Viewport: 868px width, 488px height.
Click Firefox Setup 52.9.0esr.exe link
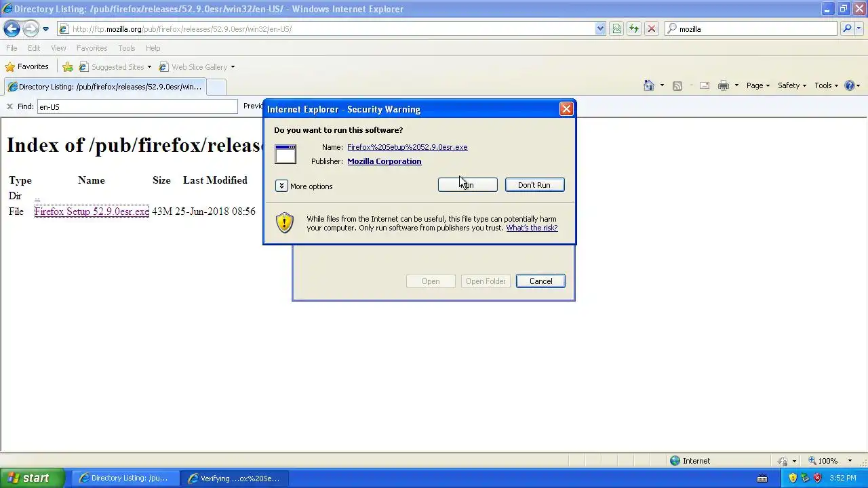pyautogui.click(x=92, y=211)
